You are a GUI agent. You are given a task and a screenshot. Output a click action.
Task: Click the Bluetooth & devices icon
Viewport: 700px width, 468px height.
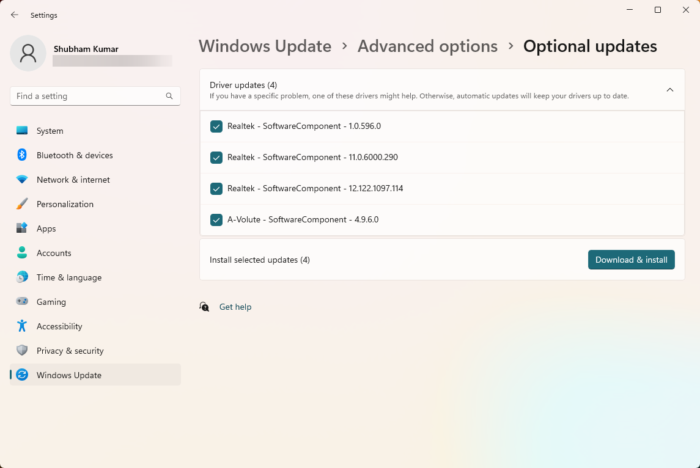pyautogui.click(x=22, y=155)
